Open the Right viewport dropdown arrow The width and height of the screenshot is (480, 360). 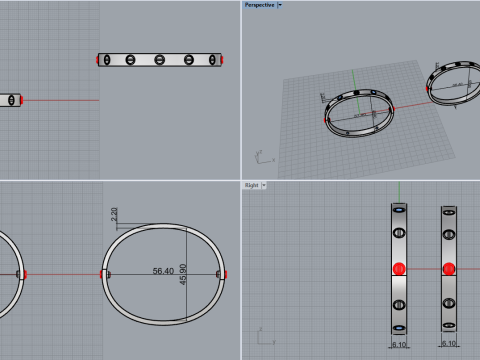coord(264,185)
